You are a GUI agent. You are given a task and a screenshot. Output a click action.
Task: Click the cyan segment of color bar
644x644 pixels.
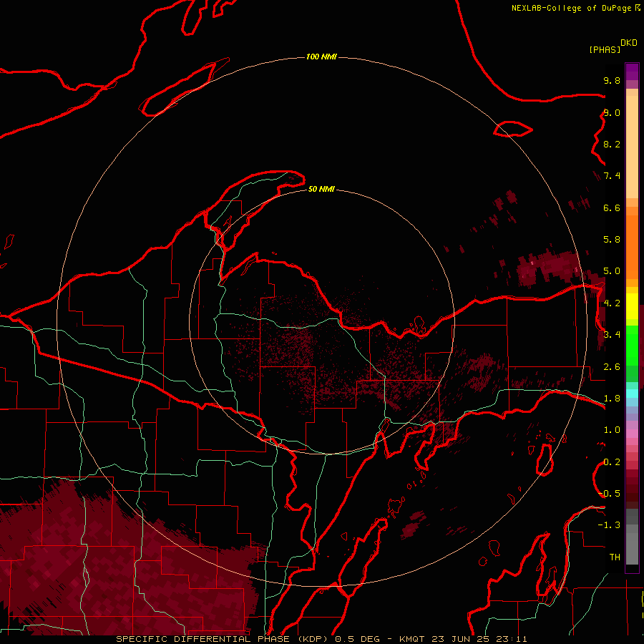point(632,394)
